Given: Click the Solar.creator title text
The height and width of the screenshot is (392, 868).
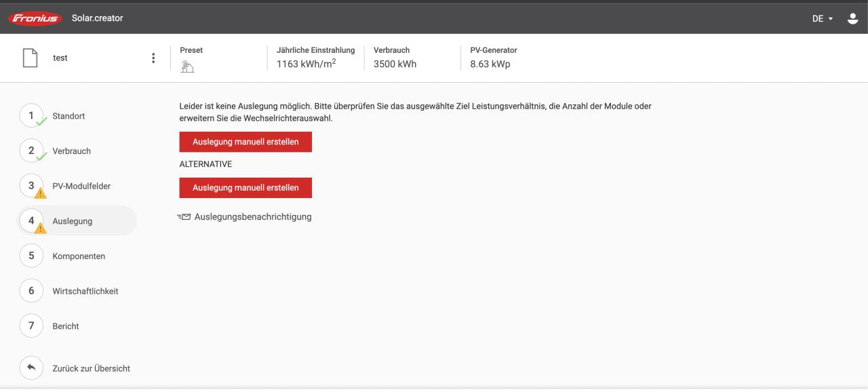Looking at the screenshot, I should tap(98, 18).
